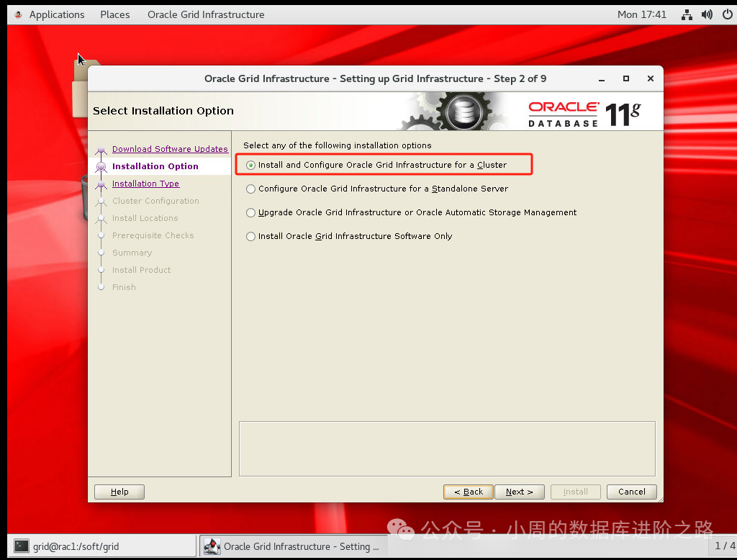This screenshot has height=560, width=737.
Task: Switch to Oracle Grid Infrastructure taskbar entry
Action: [x=294, y=546]
